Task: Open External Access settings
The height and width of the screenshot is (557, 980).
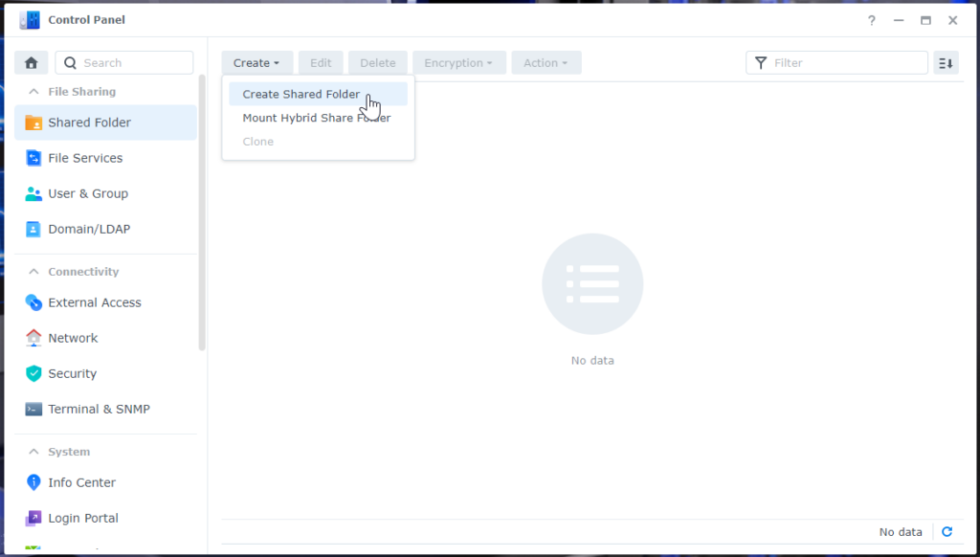Action: point(93,301)
